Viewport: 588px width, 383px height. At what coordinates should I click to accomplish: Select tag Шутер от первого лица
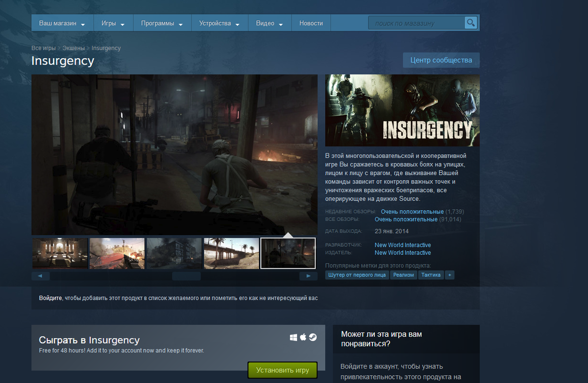click(357, 275)
